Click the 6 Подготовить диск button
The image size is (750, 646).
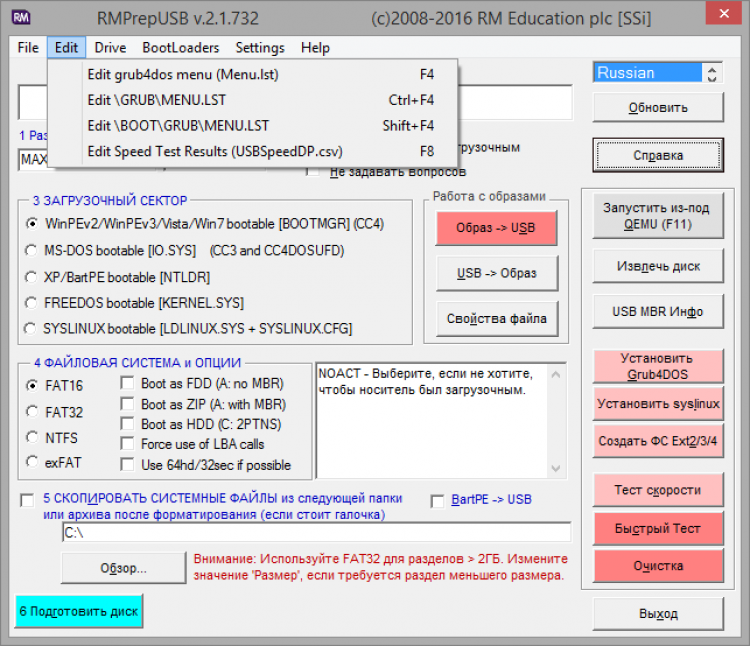click(x=79, y=612)
